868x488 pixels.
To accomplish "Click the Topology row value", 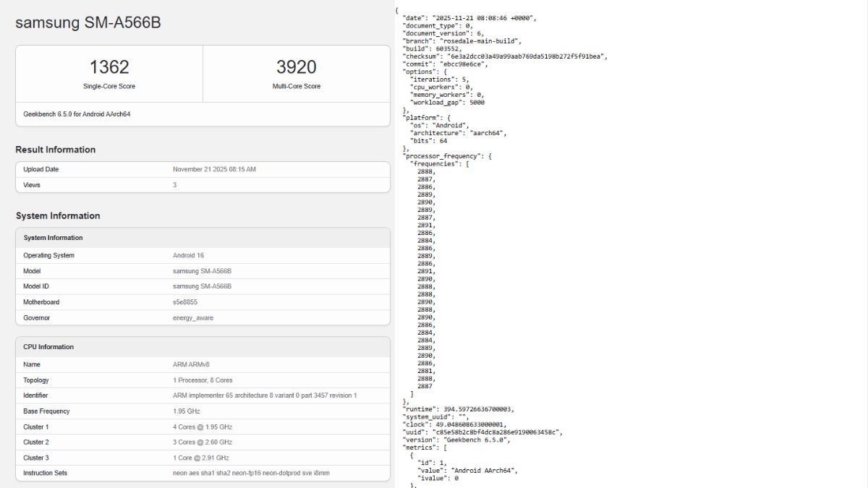I will pos(203,380).
